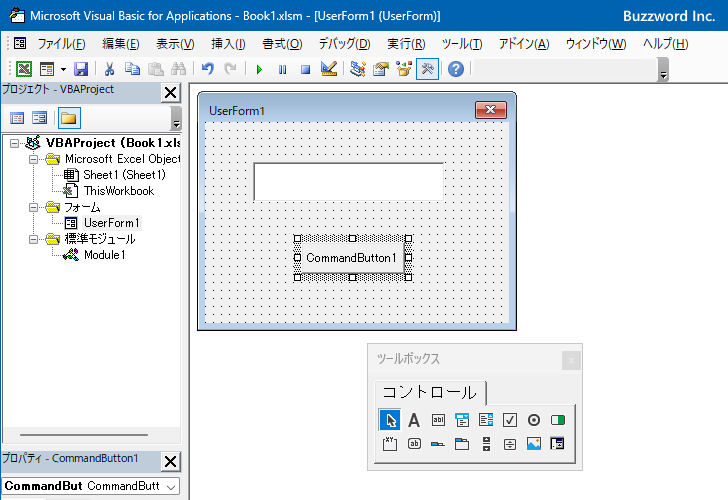Screen dimensions: 728x500
Task: Open the toolbar options overflow arrow
Action: click(x=663, y=71)
